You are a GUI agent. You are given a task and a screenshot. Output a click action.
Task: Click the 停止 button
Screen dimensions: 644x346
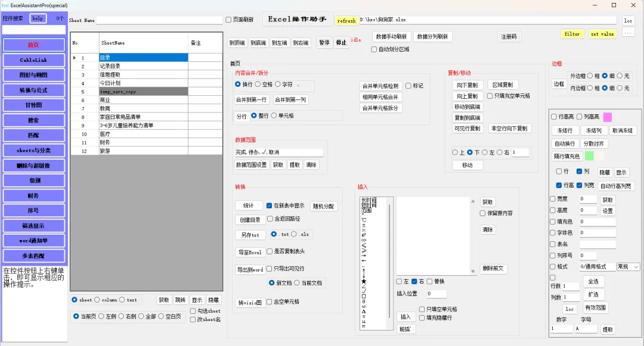click(x=341, y=43)
